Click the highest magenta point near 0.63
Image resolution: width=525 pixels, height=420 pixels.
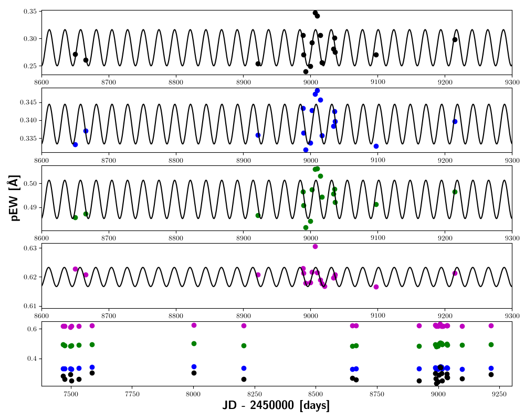(315, 247)
